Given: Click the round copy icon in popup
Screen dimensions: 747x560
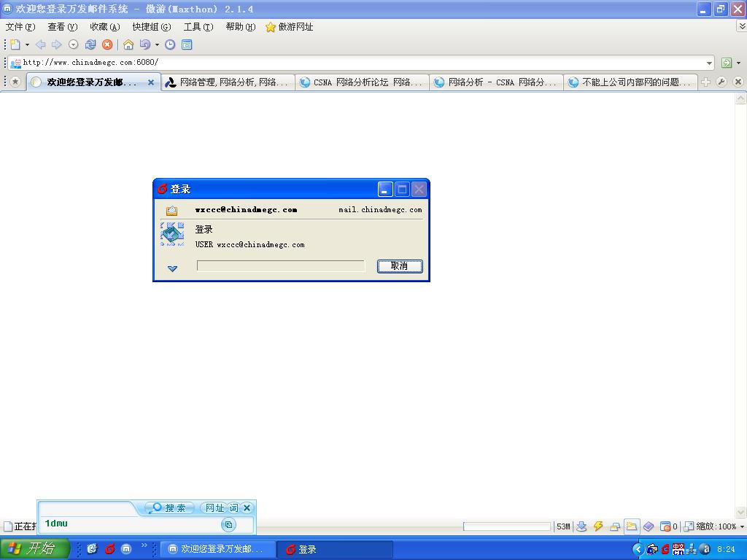Looking at the screenshot, I should click(228, 525).
